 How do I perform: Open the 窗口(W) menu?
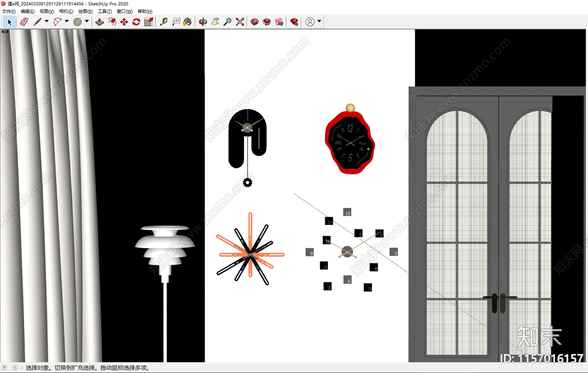[x=125, y=11]
